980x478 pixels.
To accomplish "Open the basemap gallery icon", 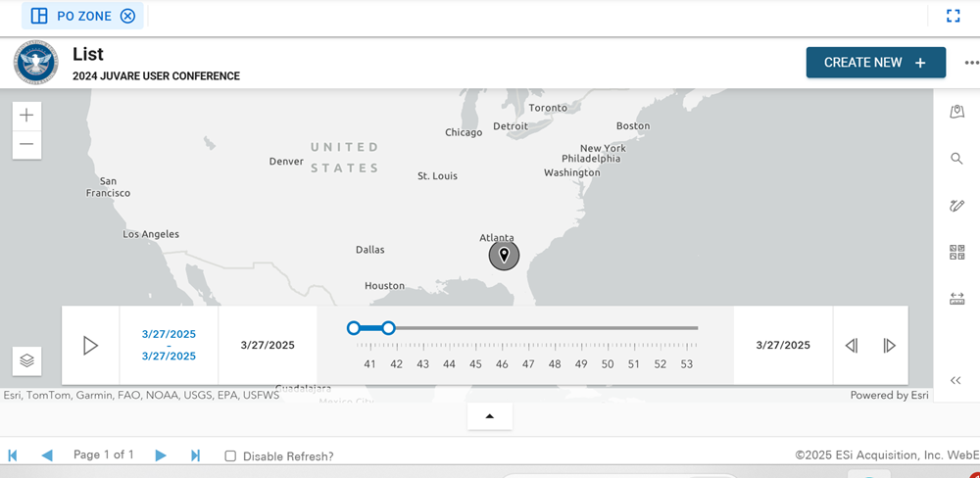I will 956,253.
